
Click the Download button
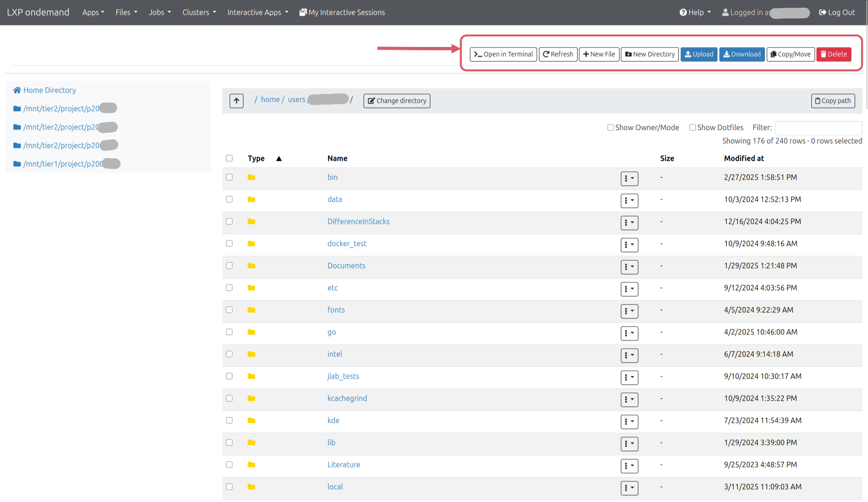pos(741,54)
